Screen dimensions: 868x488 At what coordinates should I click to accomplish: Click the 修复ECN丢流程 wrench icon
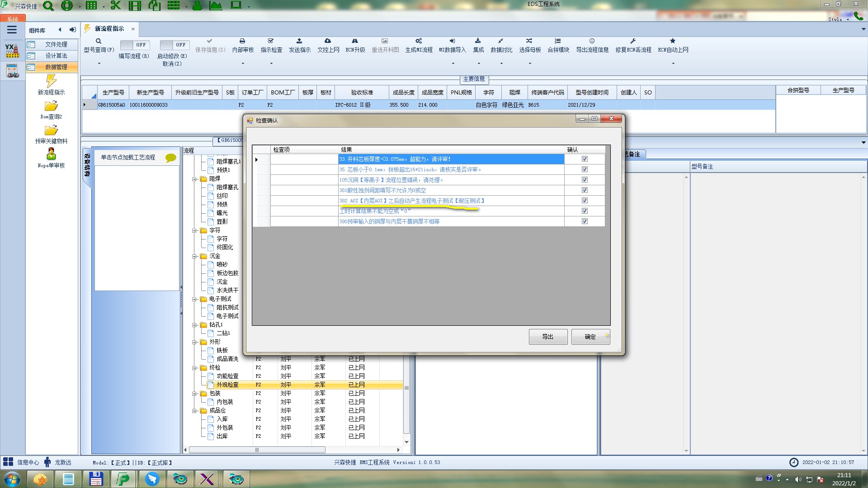633,41
